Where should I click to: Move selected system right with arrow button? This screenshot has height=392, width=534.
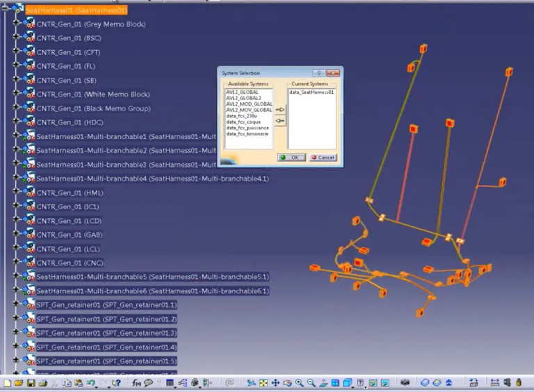tap(280, 110)
